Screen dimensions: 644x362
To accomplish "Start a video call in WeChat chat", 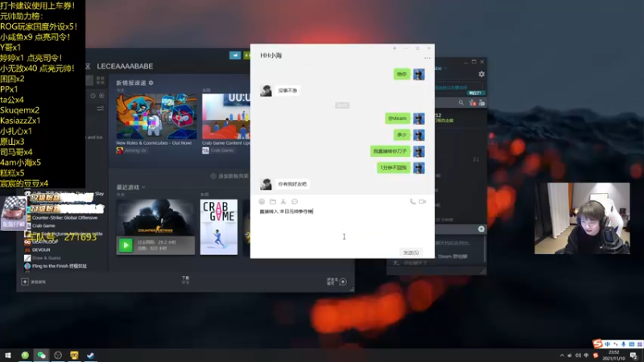I will point(422,202).
